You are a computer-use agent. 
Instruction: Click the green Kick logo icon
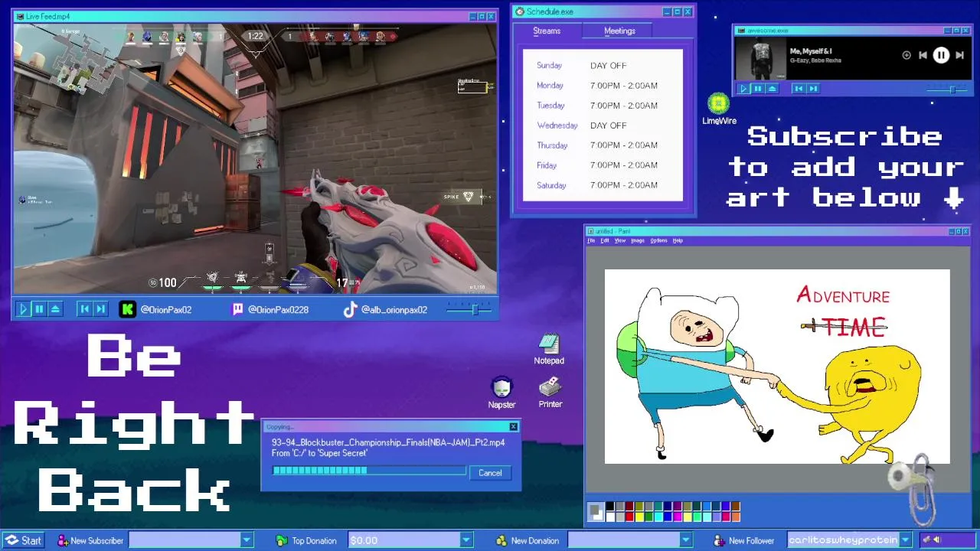(x=128, y=309)
